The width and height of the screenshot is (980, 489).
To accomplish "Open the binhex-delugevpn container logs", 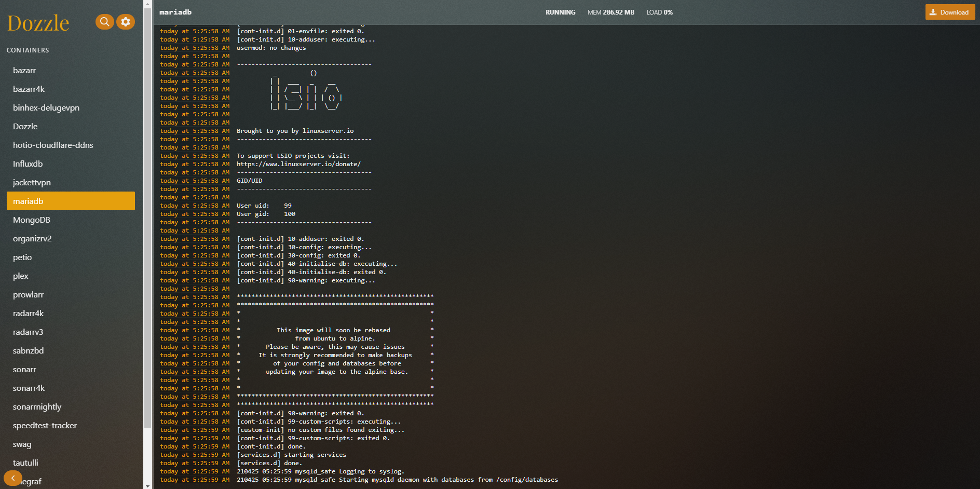I will [x=46, y=108].
